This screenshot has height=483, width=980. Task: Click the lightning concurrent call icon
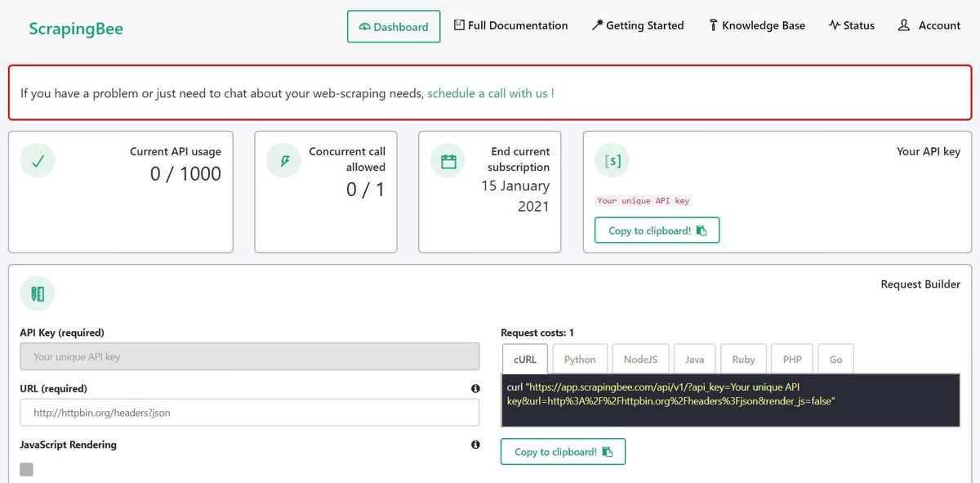pos(284,161)
